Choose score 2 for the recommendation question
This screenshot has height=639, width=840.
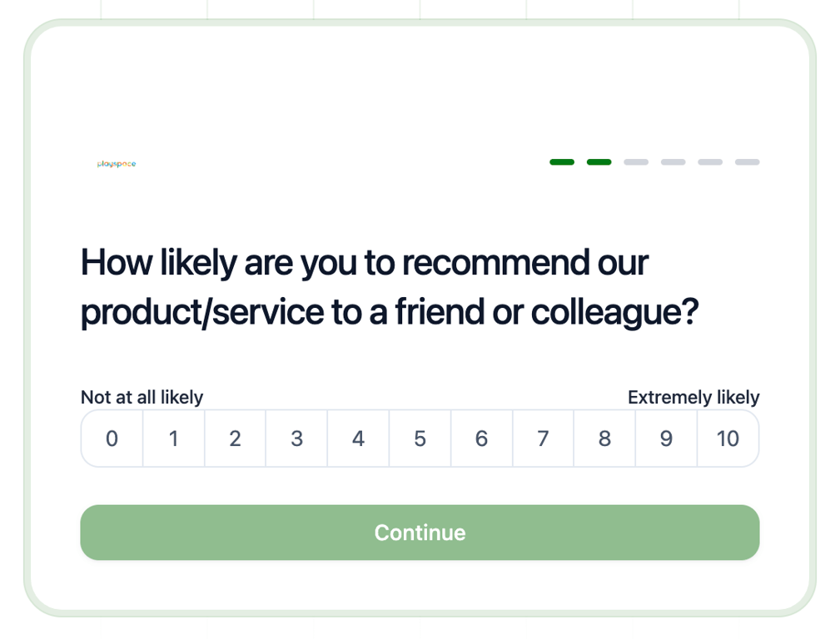[x=235, y=438]
